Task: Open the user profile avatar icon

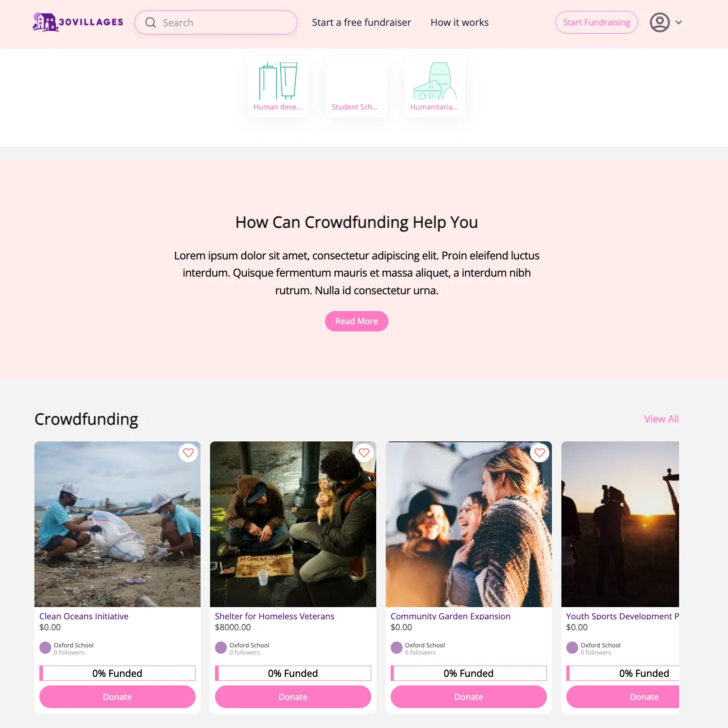Action: click(x=660, y=22)
